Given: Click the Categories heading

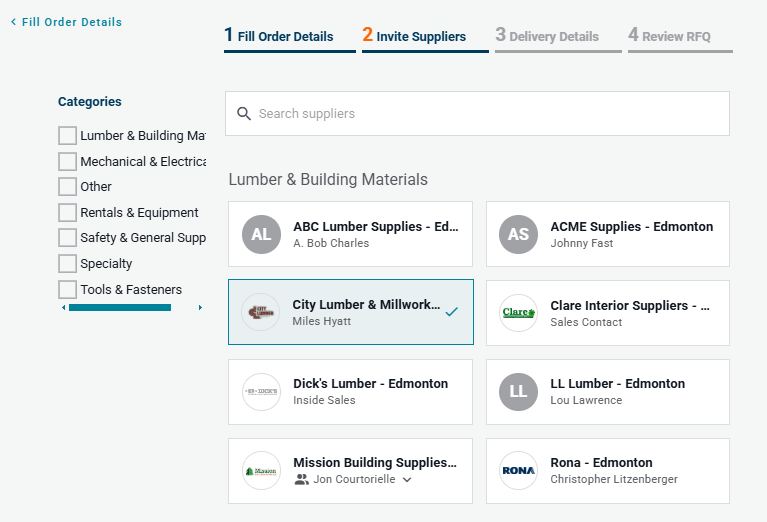Looking at the screenshot, I should (90, 102).
